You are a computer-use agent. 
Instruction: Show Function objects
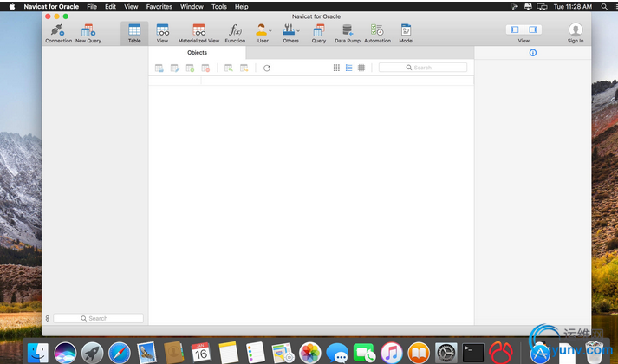235,33
